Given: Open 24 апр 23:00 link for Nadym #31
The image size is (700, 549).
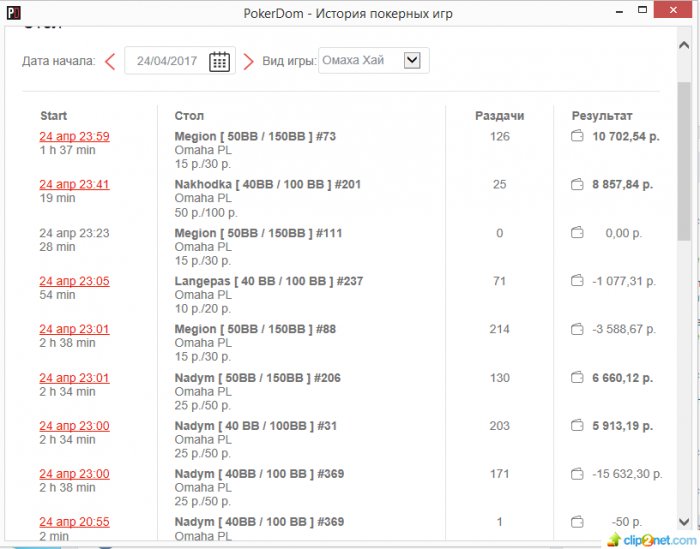Looking at the screenshot, I should point(74,426).
